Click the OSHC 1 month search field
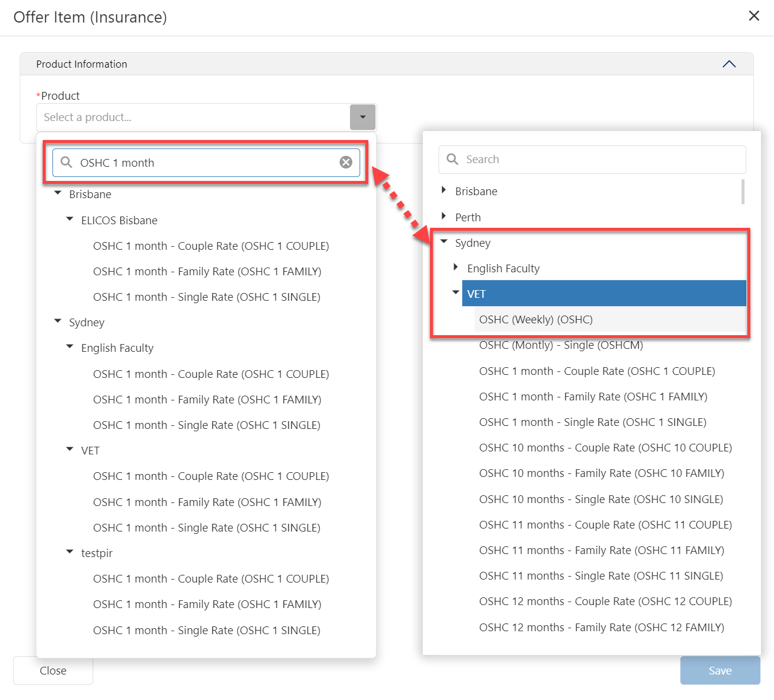 click(x=206, y=163)
